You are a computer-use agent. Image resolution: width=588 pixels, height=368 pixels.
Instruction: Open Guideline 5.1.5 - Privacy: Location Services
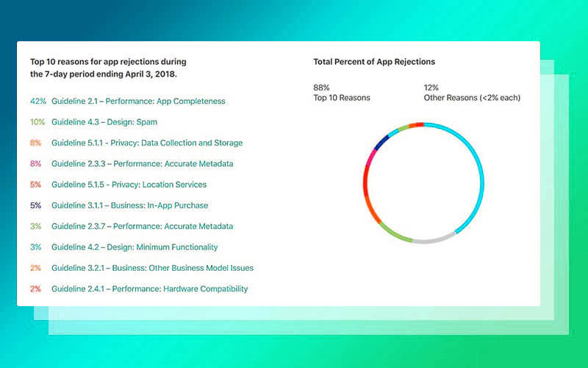129,185
